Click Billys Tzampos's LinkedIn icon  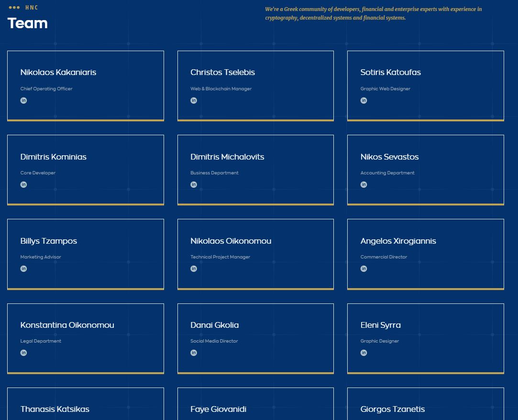[x=23, y=269]
